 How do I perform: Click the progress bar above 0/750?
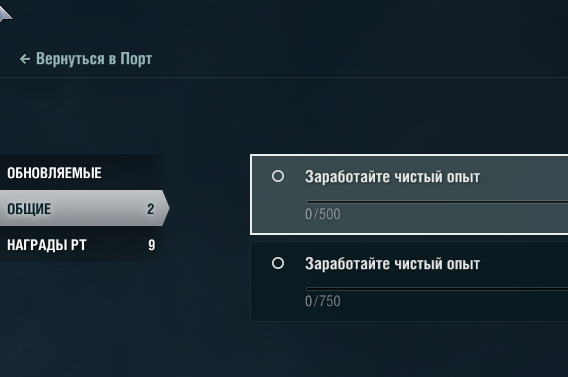[437, 289]
